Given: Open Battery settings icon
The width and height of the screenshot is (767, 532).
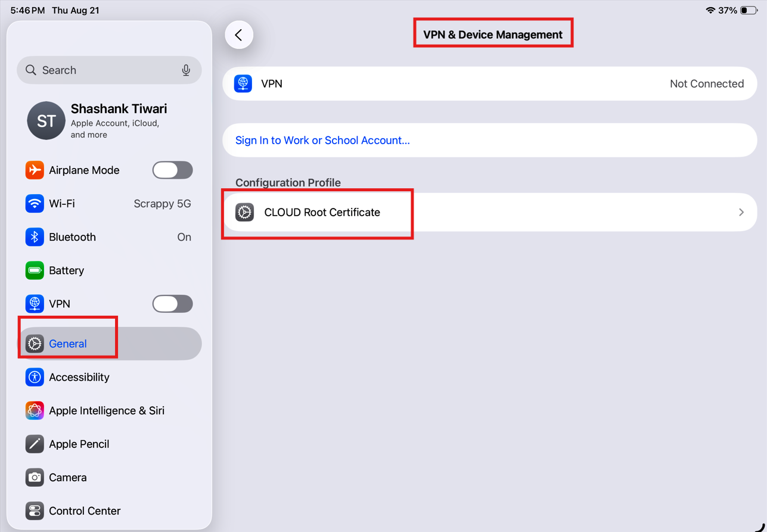Looking at the screenshot, I should point(35,270).
